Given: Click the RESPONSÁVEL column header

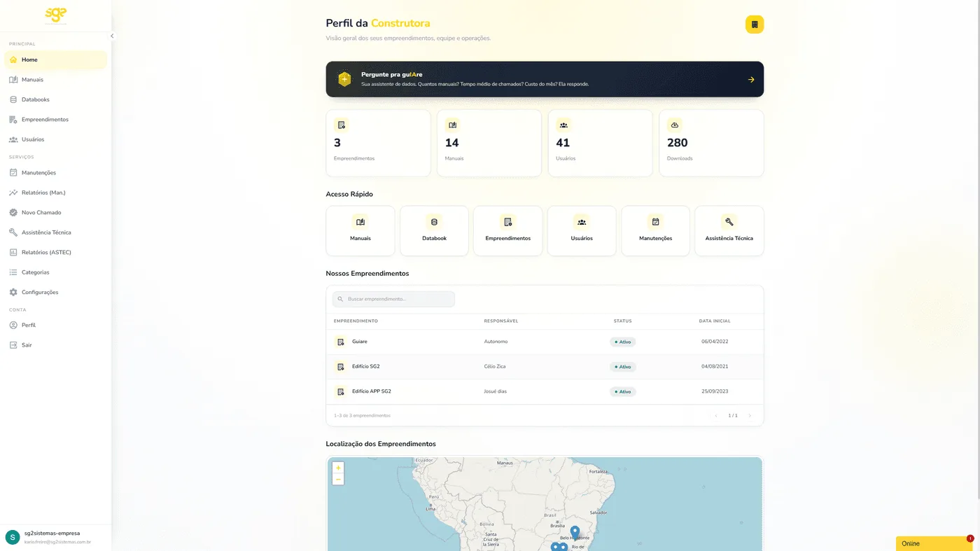Looking at the screenshot, I should pos(501,321).
